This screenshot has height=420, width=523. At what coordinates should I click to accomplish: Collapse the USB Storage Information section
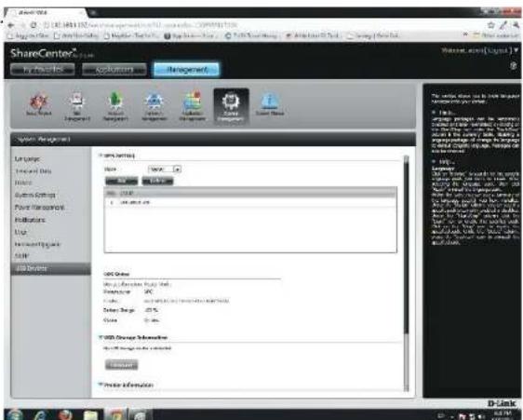point(101,337)
